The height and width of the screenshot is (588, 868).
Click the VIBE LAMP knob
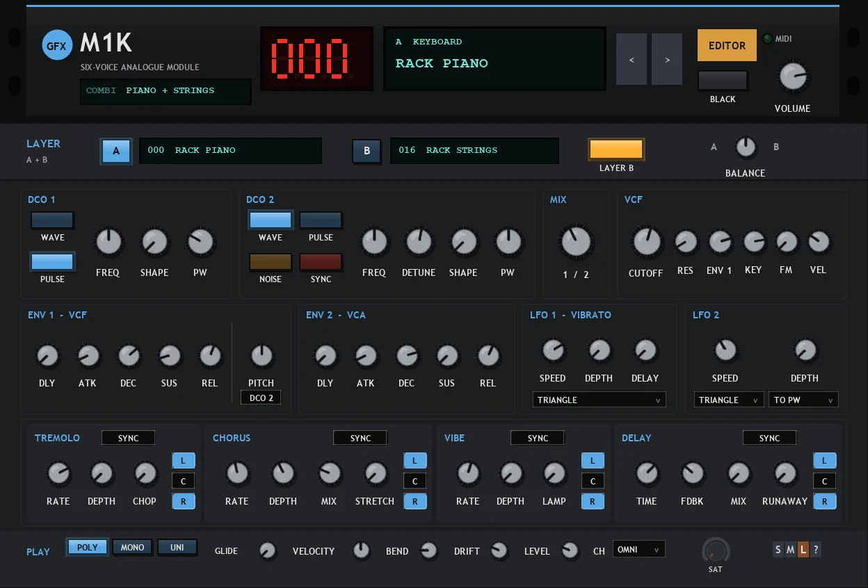tap(554, 474)
